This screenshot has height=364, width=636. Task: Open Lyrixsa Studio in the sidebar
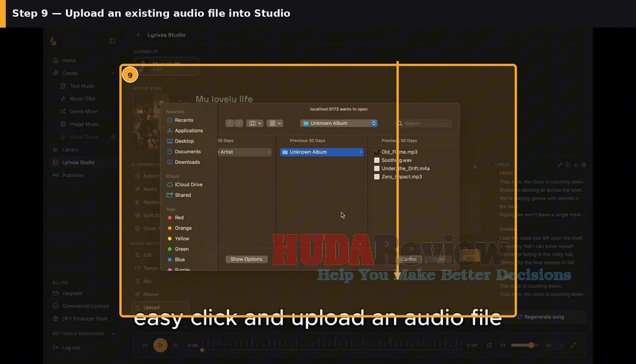[x=78, y=162]
